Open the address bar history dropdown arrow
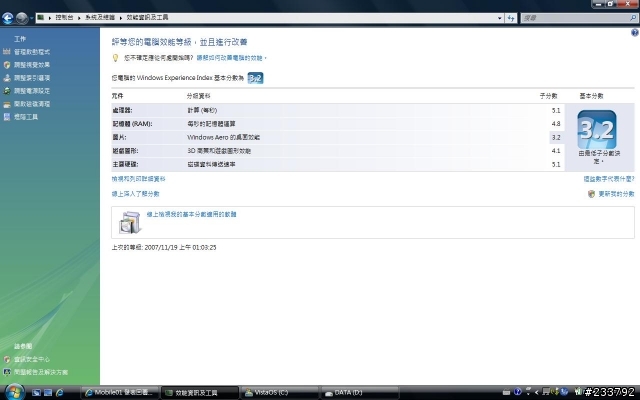Screen dimensions: 640x400 tap(500, 18)
